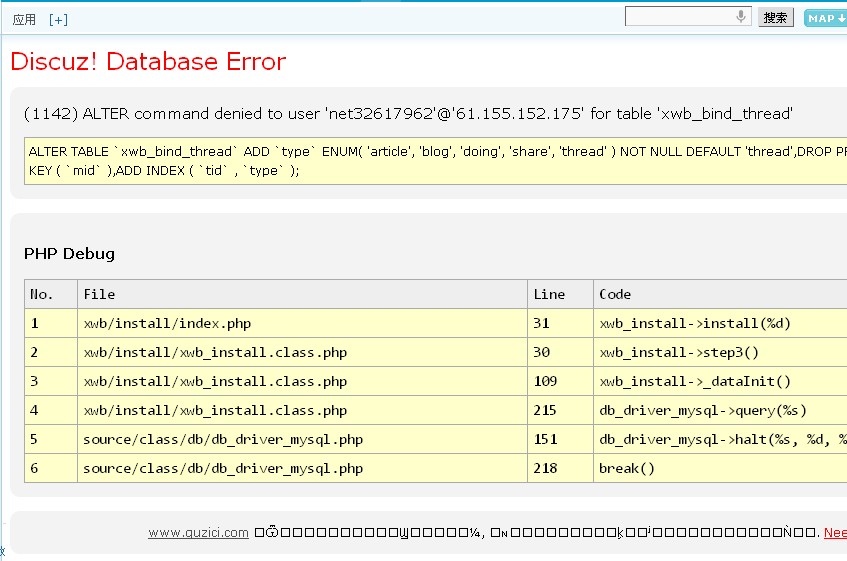Click line number 30 cell
847x561 pixels.
click(x=560, y=353)
